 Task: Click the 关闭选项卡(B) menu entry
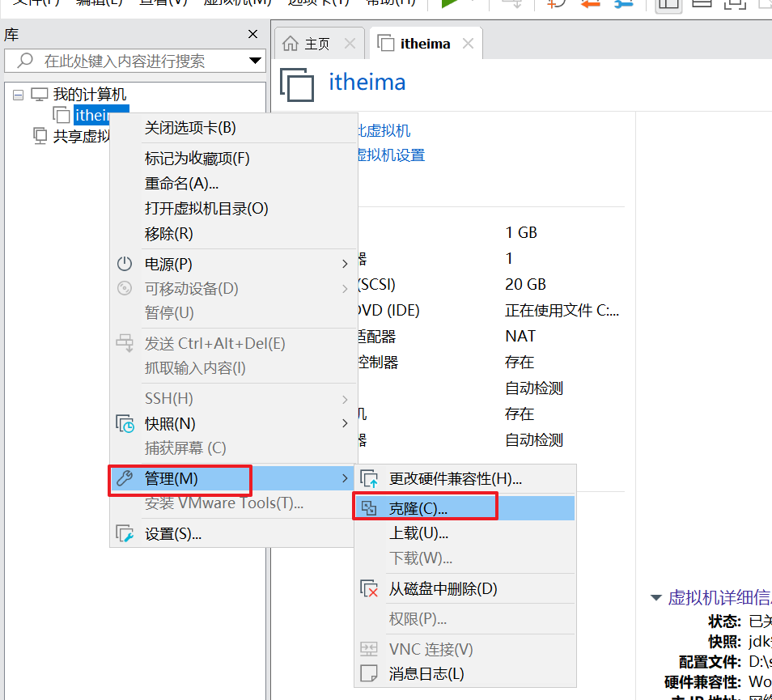(233, 128)
